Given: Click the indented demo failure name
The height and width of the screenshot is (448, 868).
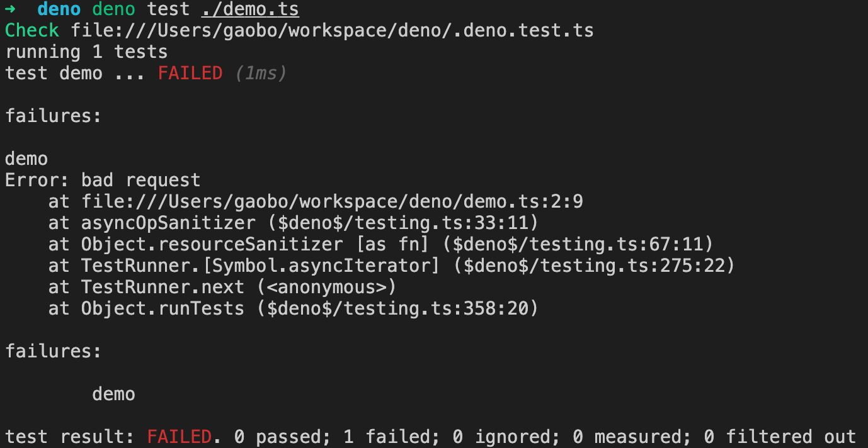Looking at the screenshot, I should click(x=114, y=394).
